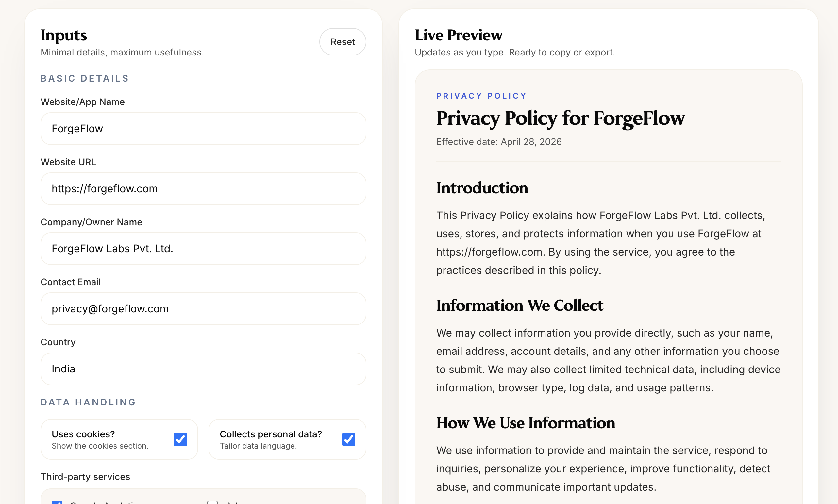Click the "How We Use Information" heading
838x504 pixels.
click(x=525, y=423)
